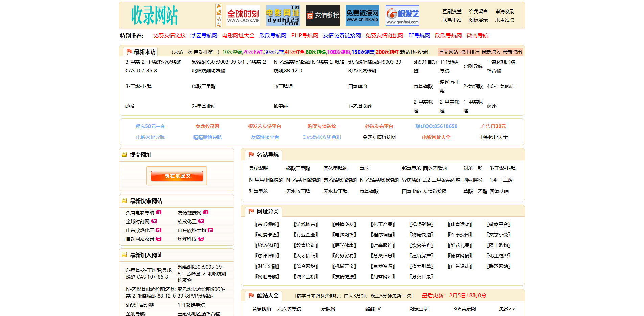Click the 收录网站 site logo
Image resolution: width=644 pixels, height=316 pixels.
154,16
